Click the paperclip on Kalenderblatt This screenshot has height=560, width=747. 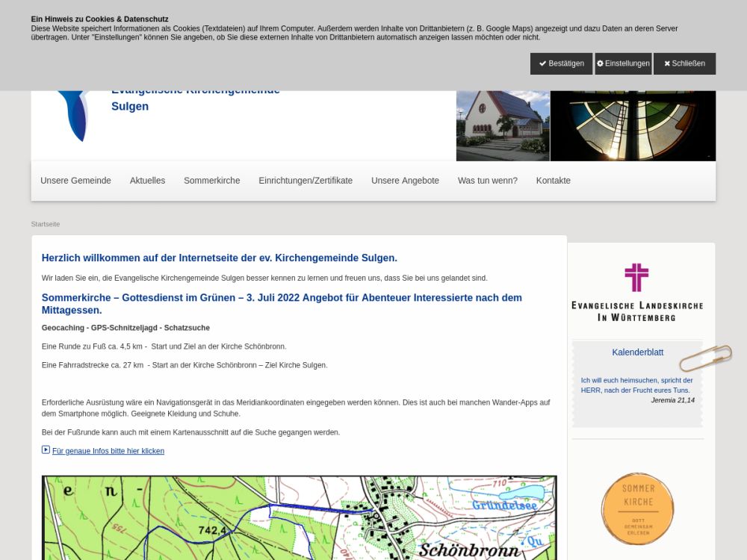[705, 358]
